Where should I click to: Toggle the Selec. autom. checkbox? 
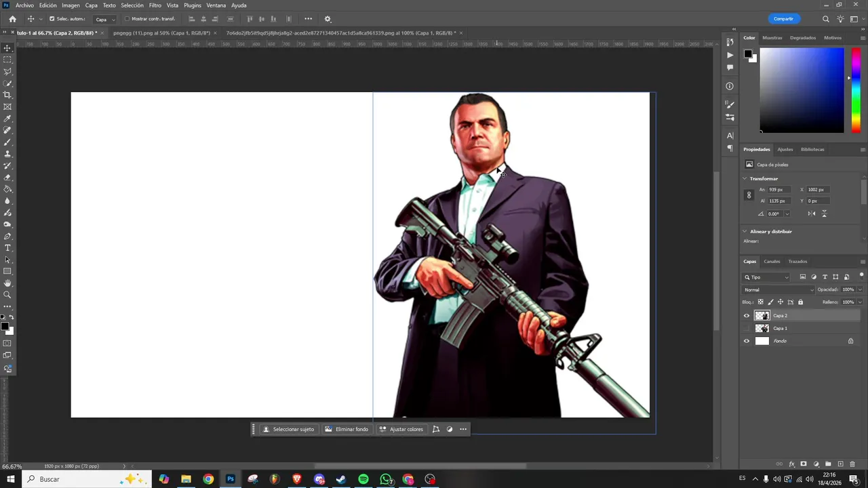point(52,19)
